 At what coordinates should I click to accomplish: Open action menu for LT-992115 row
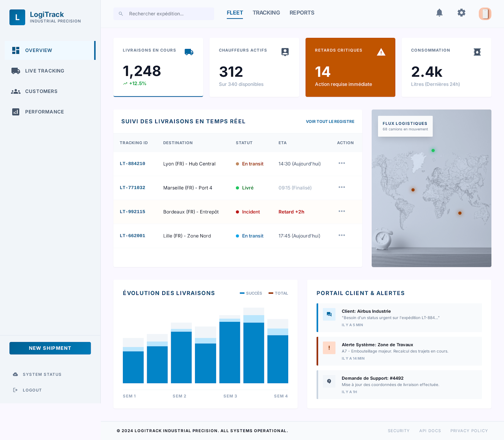(x=341, y=211)
